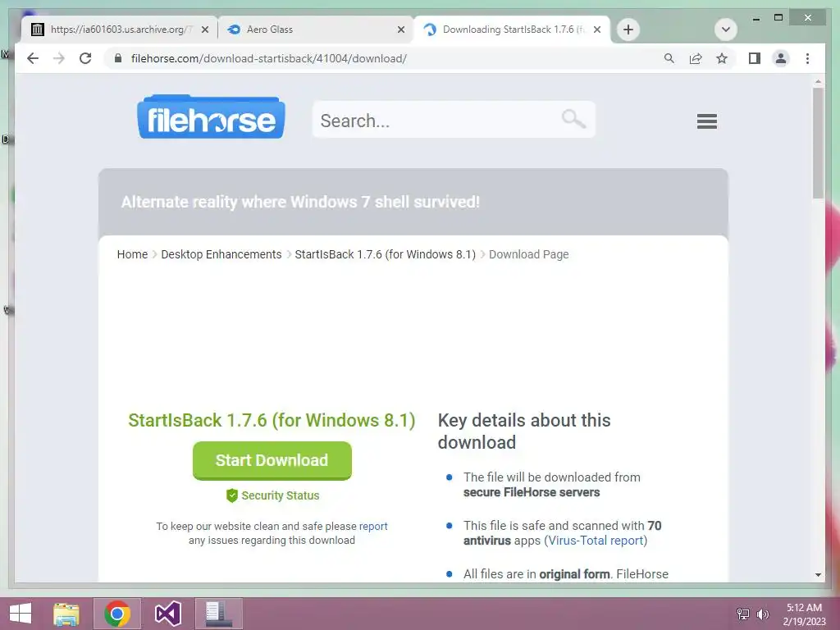The image size is (840, 630).
Task: Click the network tray icon
Action: point(743,614)
